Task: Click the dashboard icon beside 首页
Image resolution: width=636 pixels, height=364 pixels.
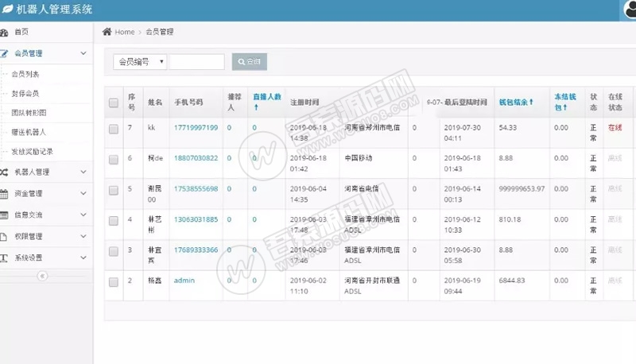Action: point(5,33)
